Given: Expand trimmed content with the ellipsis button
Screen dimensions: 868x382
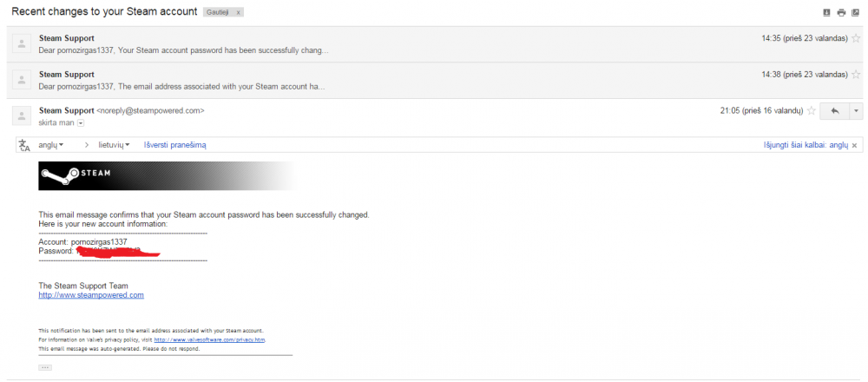Looking at the screenshot, I should click(45, 367).
